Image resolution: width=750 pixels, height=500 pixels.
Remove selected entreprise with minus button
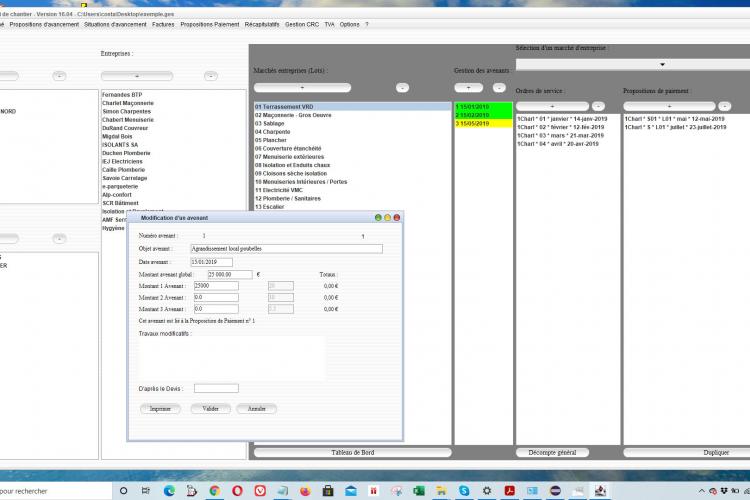[210, 76]
